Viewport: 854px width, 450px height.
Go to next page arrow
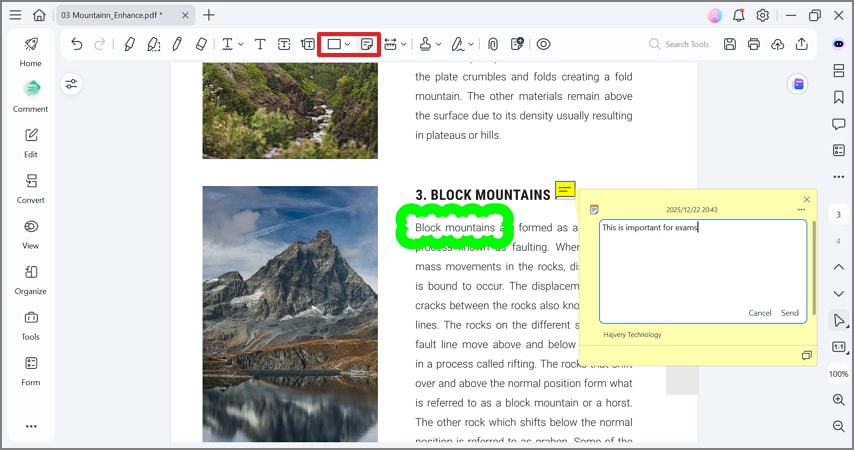point(839,294)
